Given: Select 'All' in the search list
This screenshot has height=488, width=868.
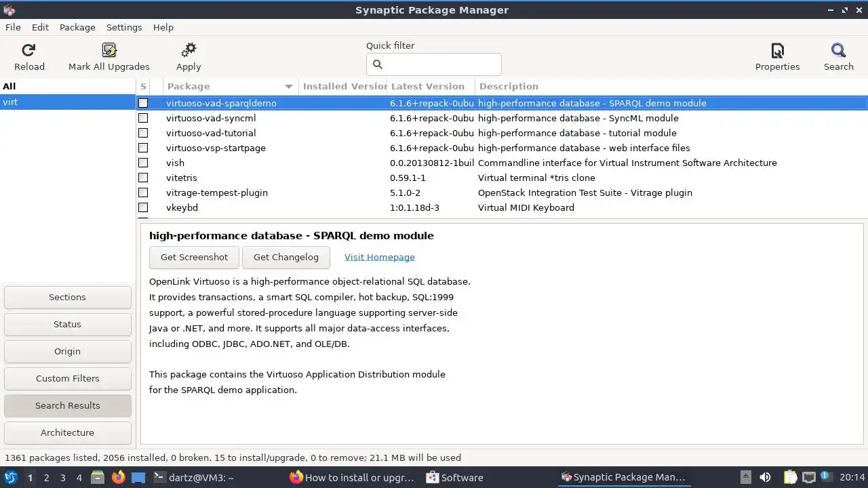Looking at the screenshot, I should pos(68,86).
